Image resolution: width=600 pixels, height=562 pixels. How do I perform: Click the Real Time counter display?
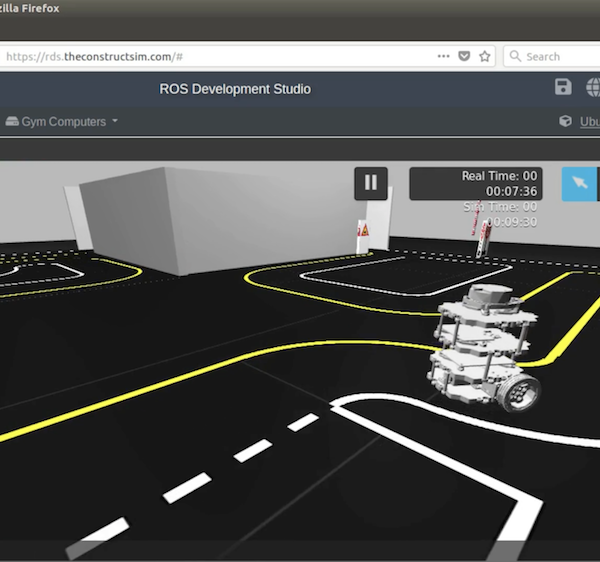click(x=476, y=184)
